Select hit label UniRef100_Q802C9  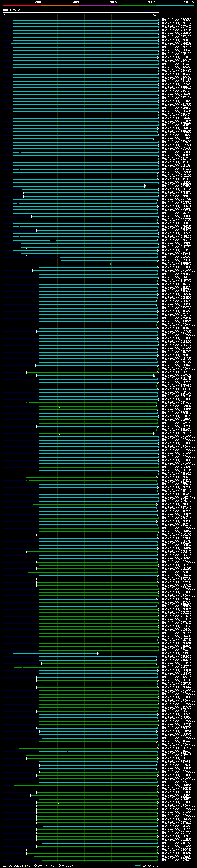(177, 565)
